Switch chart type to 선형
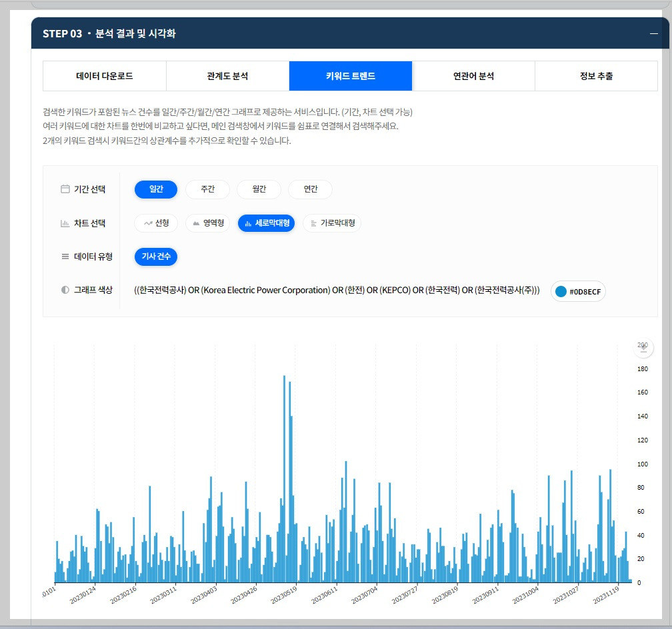The image size is (672, 629). click(156, 223)
